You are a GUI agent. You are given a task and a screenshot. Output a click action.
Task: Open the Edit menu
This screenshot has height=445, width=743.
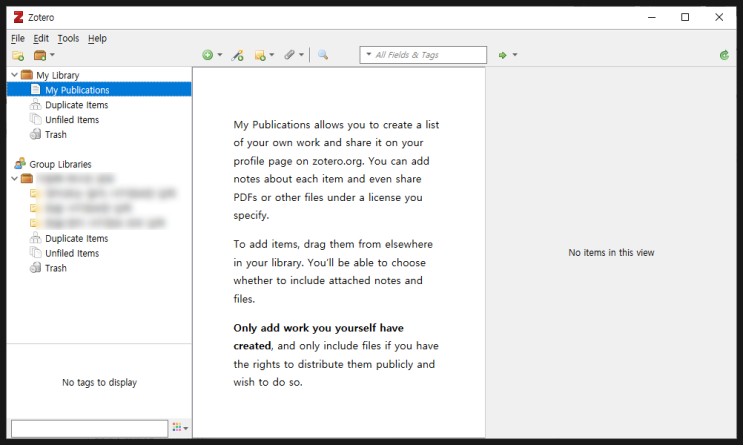tap(41, 38)
